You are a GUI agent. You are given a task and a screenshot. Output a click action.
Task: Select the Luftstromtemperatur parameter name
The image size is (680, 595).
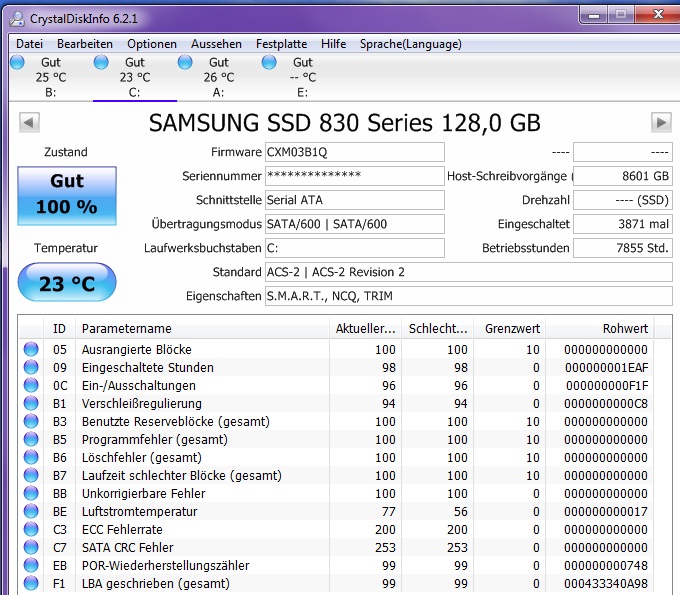140,512
